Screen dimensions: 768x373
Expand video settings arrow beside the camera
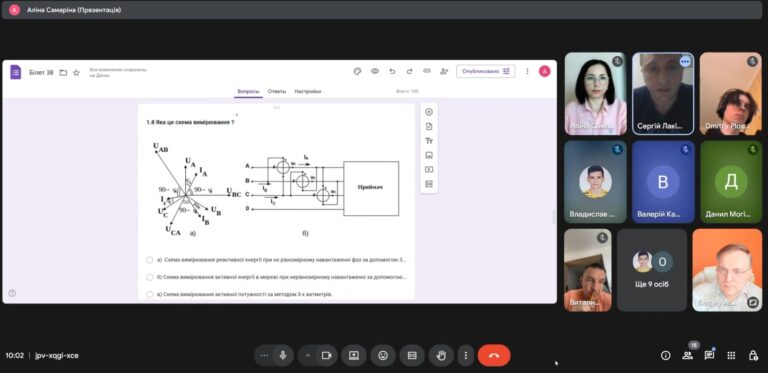(308, 356)
